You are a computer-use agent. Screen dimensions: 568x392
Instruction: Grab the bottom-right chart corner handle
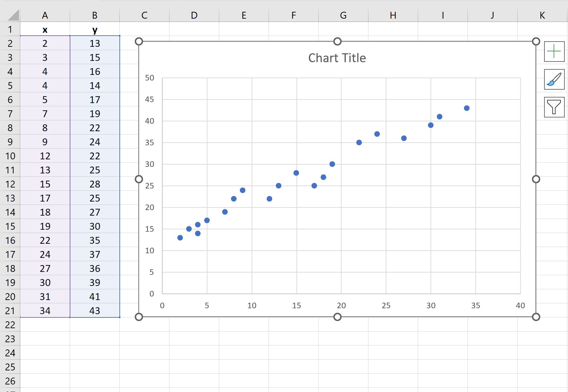click(x=536, y=317)
